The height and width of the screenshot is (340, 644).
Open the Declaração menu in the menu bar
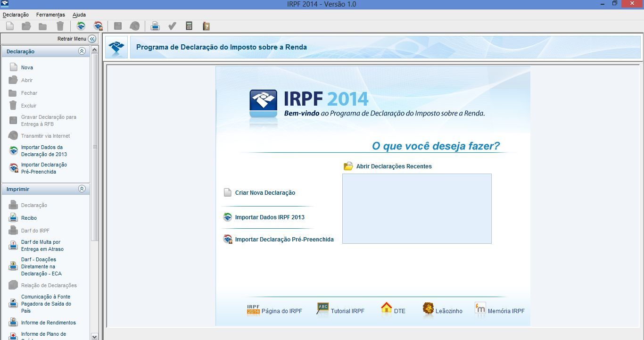(16, 15)
